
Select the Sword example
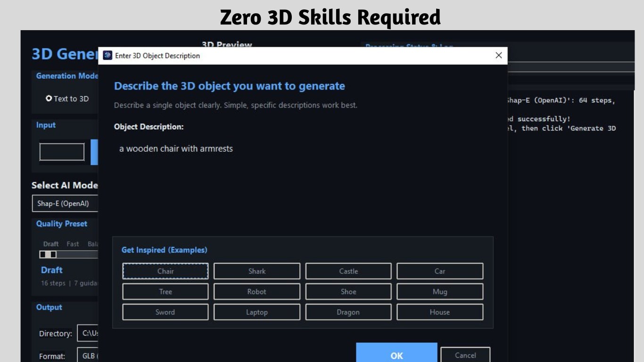point(165,312)
